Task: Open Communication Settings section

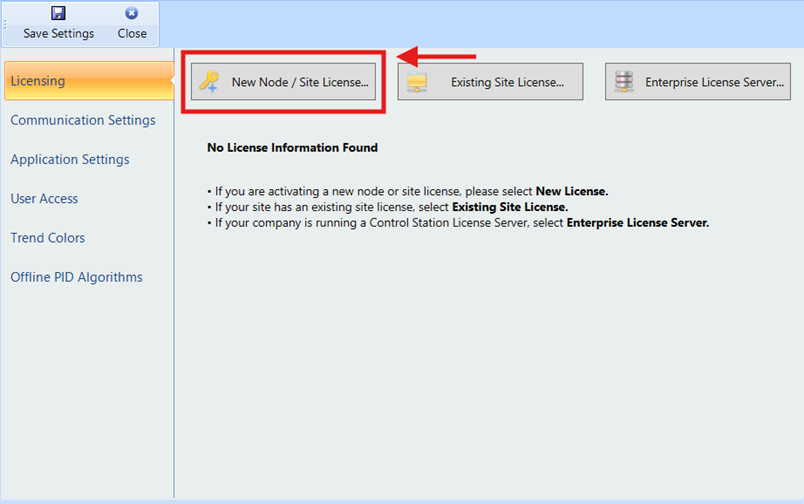Action: pos(83,120)
